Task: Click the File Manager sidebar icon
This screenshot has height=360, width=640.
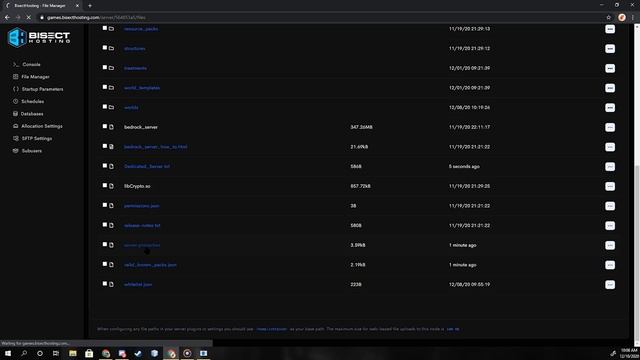Action: pyautogui.click(x=16, y=77)
